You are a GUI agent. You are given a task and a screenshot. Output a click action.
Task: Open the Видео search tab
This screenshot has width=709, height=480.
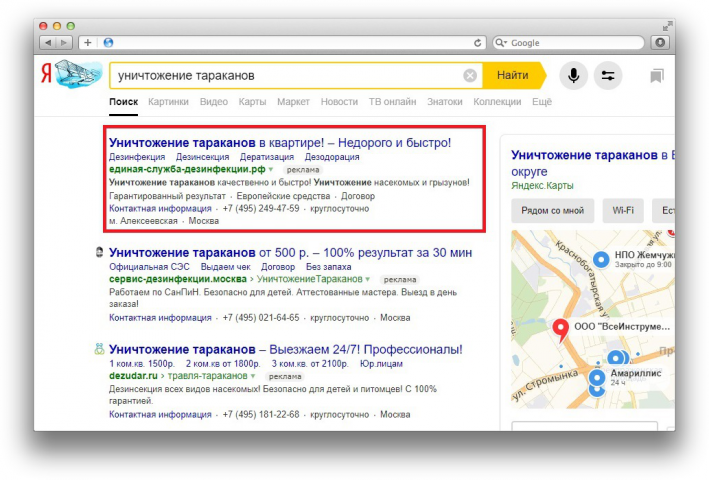click(x=214, y=102)
